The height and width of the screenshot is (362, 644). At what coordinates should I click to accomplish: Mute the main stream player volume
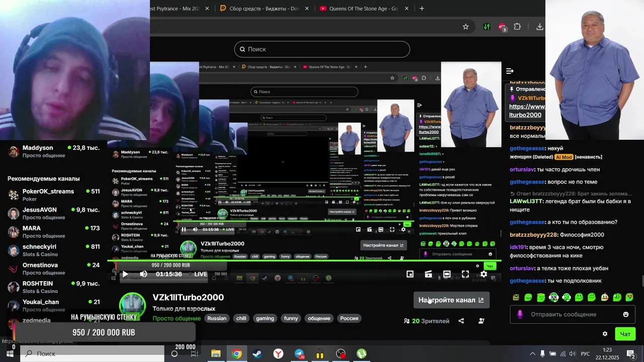(143, 274)
